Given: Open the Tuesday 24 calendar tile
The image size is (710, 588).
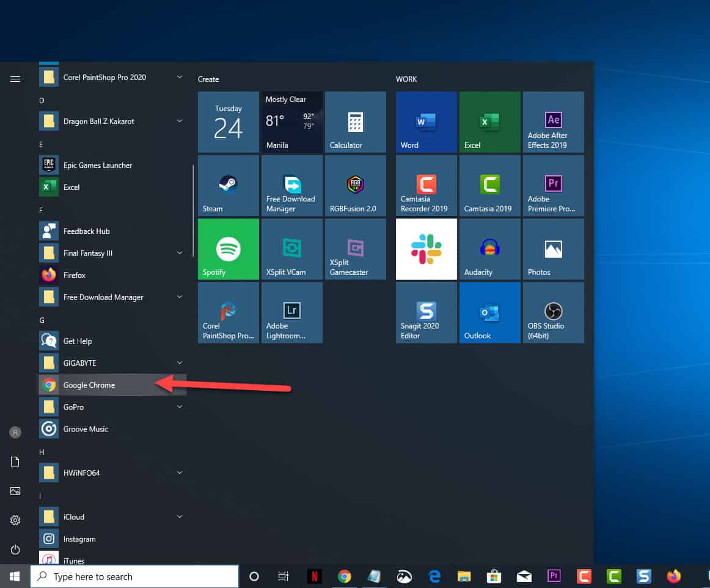Looking at the screenshot, I should click(229, 122).
